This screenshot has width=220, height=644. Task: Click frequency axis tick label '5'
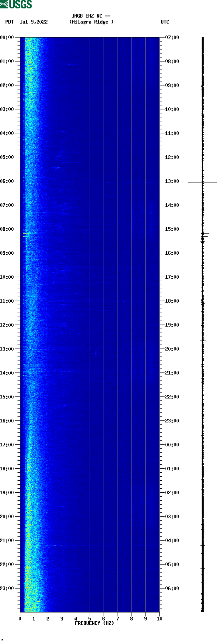(90, 619)
